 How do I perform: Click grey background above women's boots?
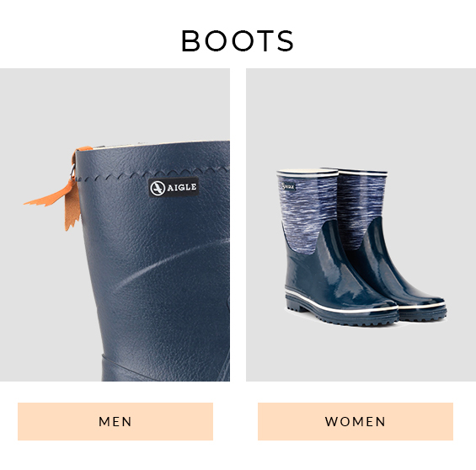[x=361, y=117]
